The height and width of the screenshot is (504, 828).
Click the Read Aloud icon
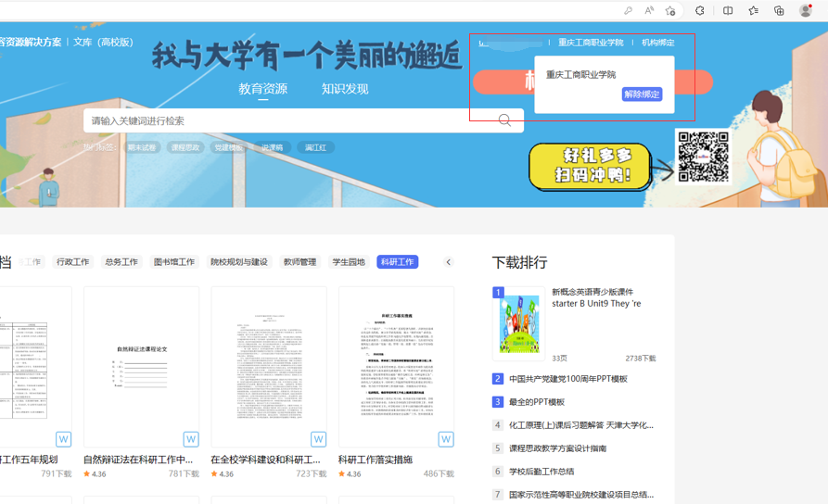point(649,11)
